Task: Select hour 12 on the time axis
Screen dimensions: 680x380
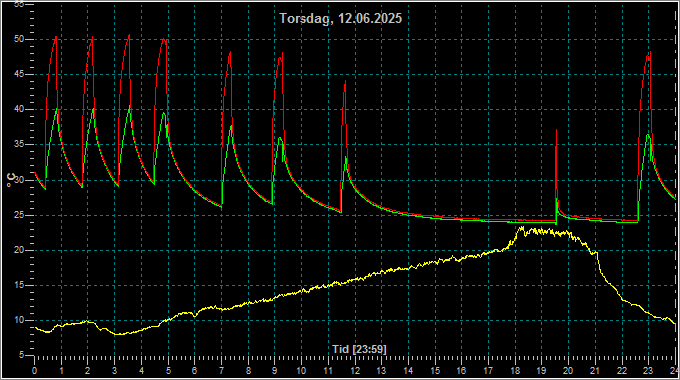Action: (355, 371)
